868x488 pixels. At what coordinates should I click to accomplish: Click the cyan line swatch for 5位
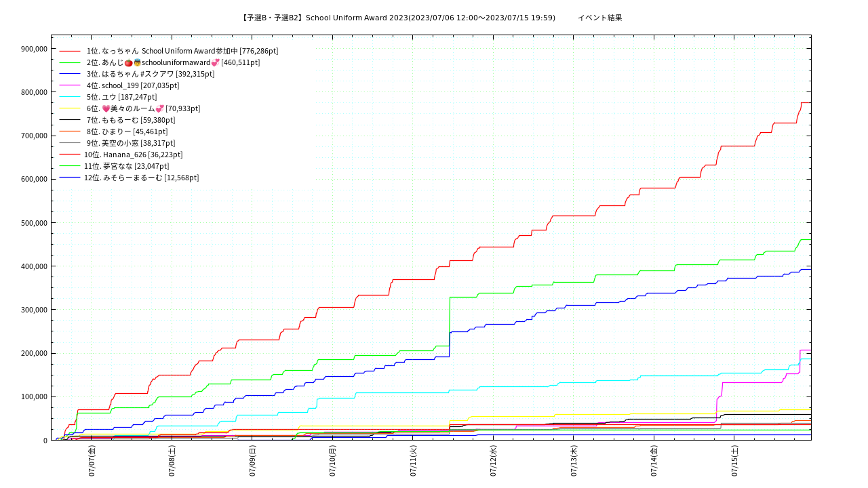(70, 97)
